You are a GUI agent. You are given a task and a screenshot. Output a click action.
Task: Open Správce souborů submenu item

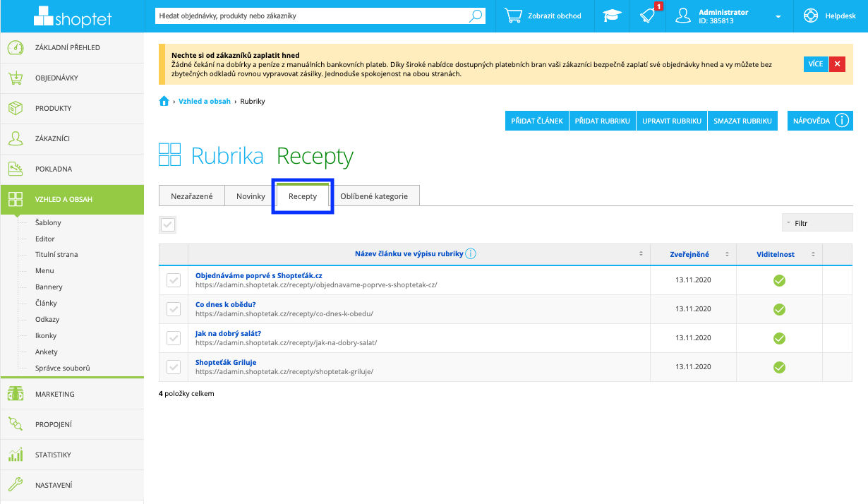pyautogui.click(x=63, y=368)
